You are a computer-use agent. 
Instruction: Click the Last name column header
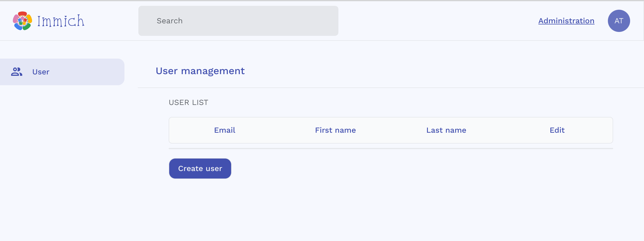446,130
